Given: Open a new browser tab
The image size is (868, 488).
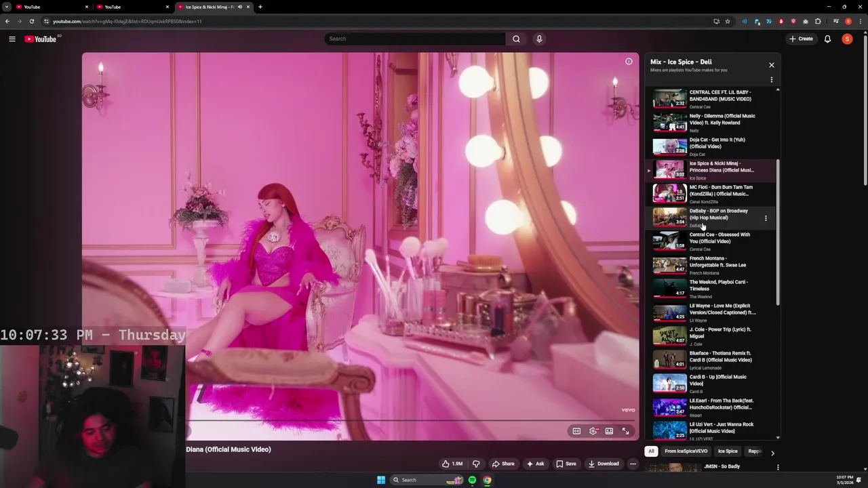Looking at the screenshot, I should click(x=260, y=7).
